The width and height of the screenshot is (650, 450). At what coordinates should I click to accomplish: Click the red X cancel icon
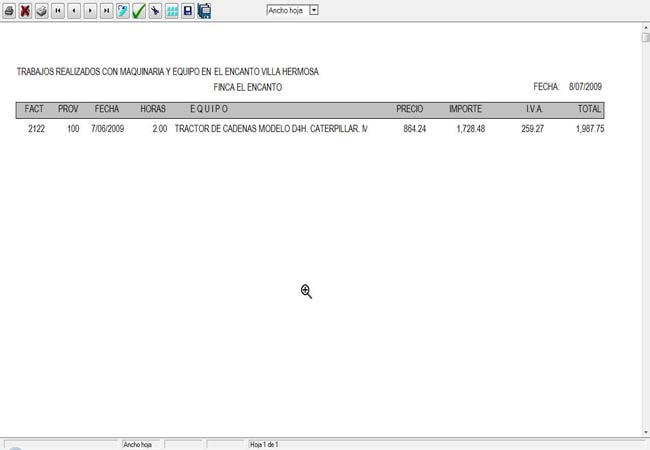tap(25, 11)
